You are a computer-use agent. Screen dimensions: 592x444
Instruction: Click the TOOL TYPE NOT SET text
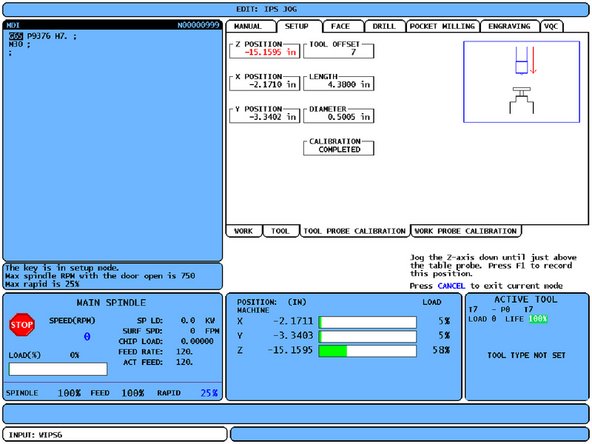pyautogui.click(x=526, y=355)
